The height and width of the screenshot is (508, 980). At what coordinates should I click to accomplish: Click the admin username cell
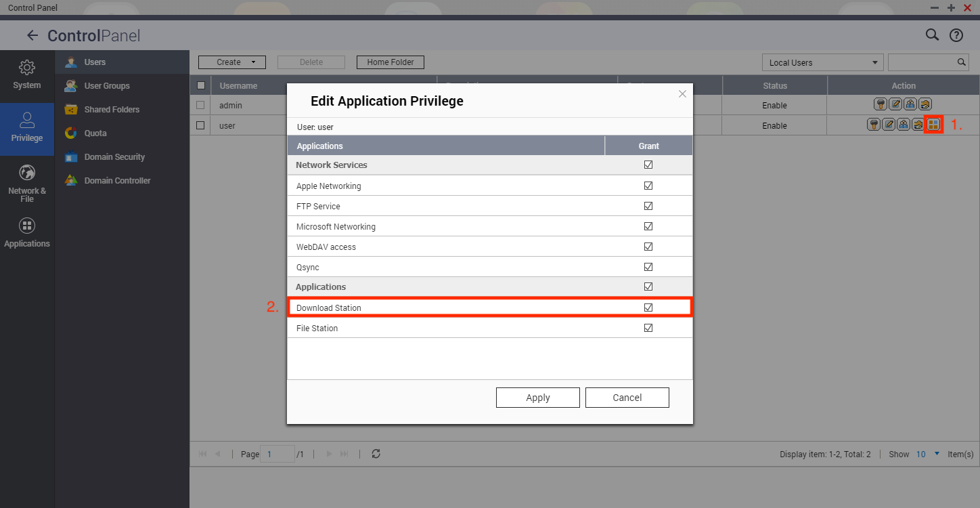click(231, 106)
